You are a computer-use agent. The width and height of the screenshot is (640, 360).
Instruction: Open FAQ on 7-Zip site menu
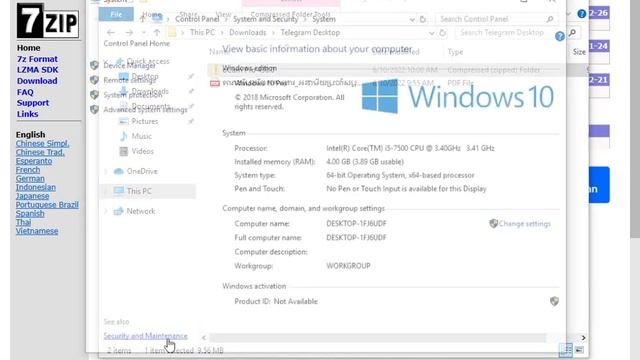[x=25, y=92]
